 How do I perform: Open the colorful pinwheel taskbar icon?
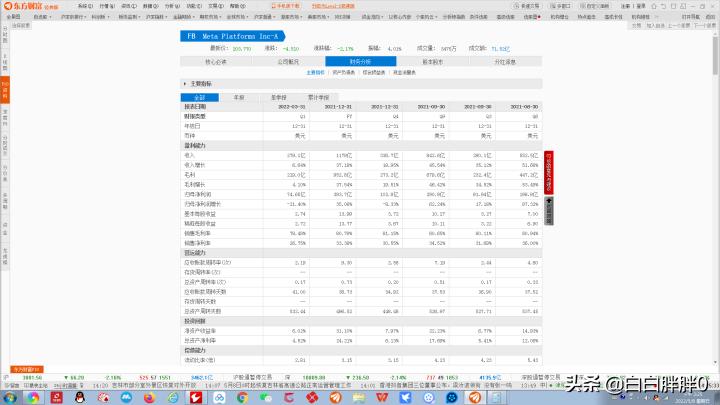pyautogui.click(x=33, y=398)
